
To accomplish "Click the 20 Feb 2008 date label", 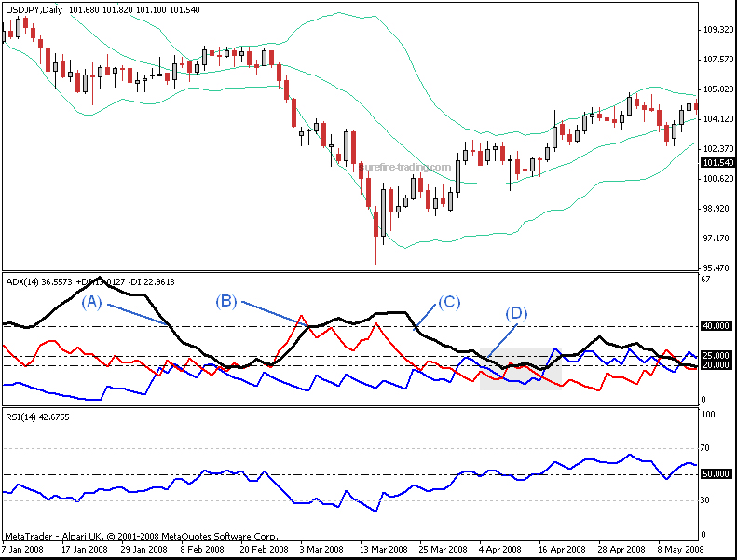I will coord(265,549).
